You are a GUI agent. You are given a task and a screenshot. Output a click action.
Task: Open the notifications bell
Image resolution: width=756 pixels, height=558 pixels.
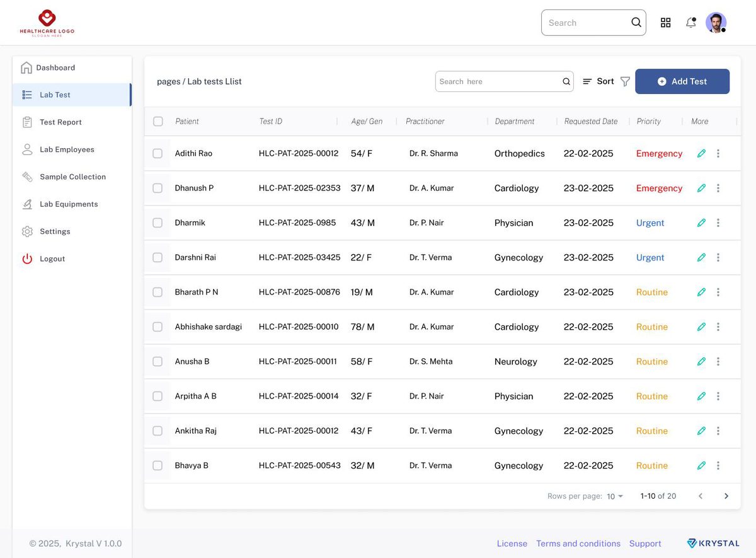(691, 23)
